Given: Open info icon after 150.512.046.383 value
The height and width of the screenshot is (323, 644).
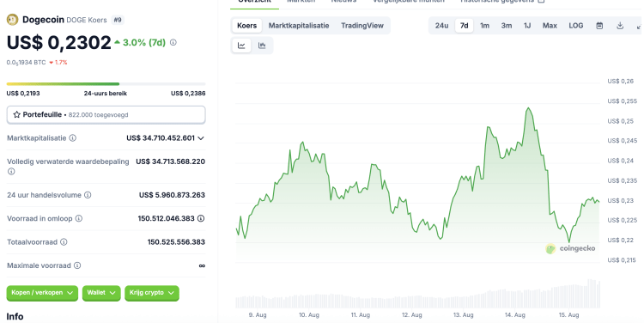Looking at the screenshot, I should pos(201,218).
